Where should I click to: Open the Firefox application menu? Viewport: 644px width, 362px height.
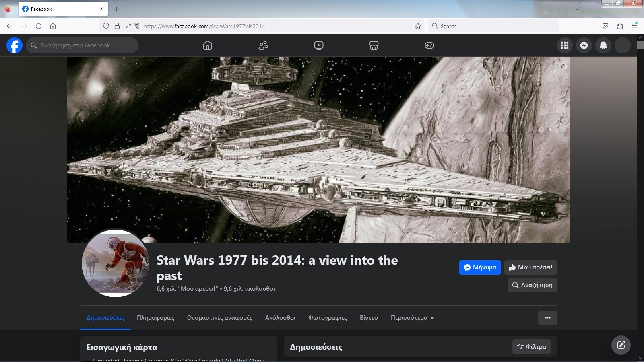[x=634, y=26]
